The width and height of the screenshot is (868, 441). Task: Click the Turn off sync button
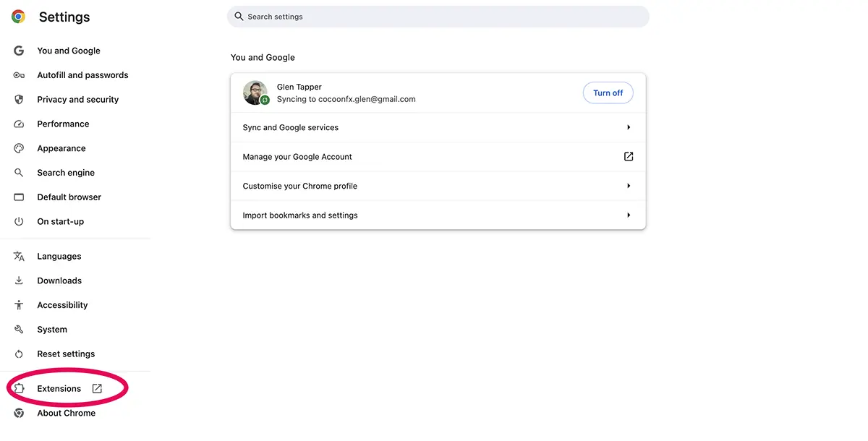(608, 93)
